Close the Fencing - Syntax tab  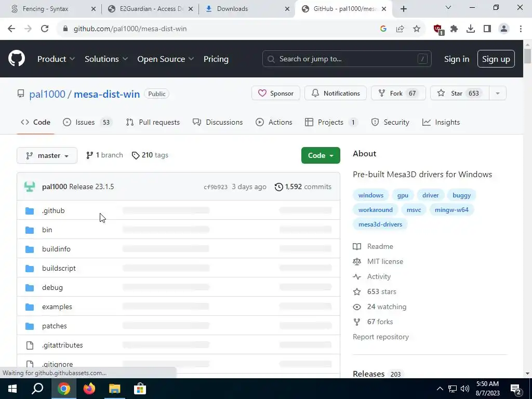click(94, 9)
